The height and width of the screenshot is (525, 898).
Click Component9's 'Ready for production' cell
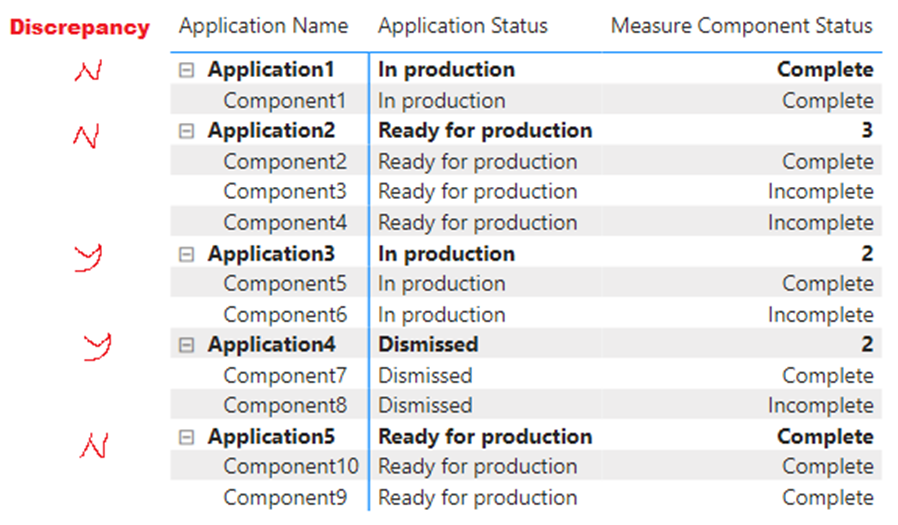pyautogui.click(x=478, y=498)
